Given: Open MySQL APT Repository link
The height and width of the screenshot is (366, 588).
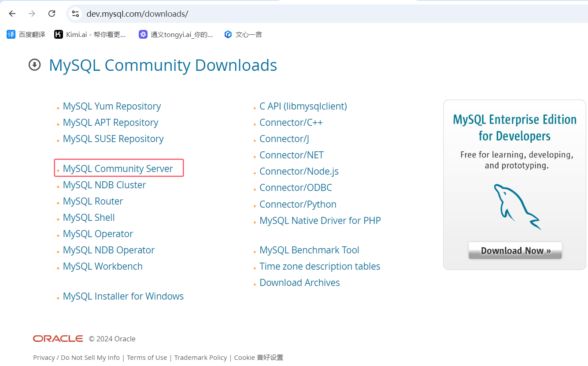Looking at the screenshot, I should tap(111, 122).
